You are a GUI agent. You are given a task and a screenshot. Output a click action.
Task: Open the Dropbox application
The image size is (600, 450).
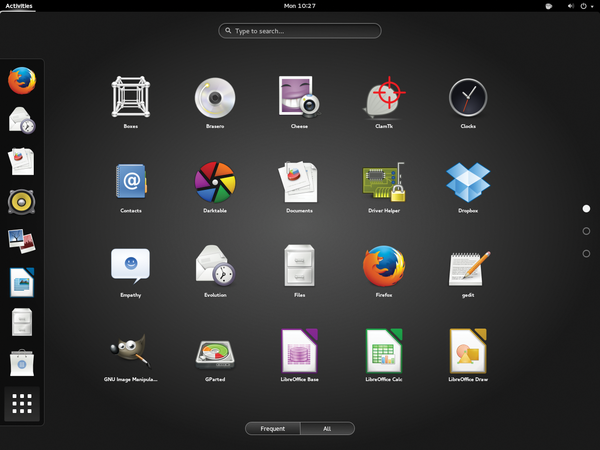pyautogui.click(x=468, y=182)
